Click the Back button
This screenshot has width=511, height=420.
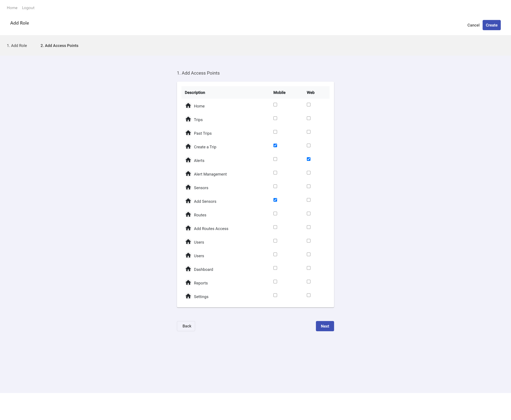click(x=186, y=326)
